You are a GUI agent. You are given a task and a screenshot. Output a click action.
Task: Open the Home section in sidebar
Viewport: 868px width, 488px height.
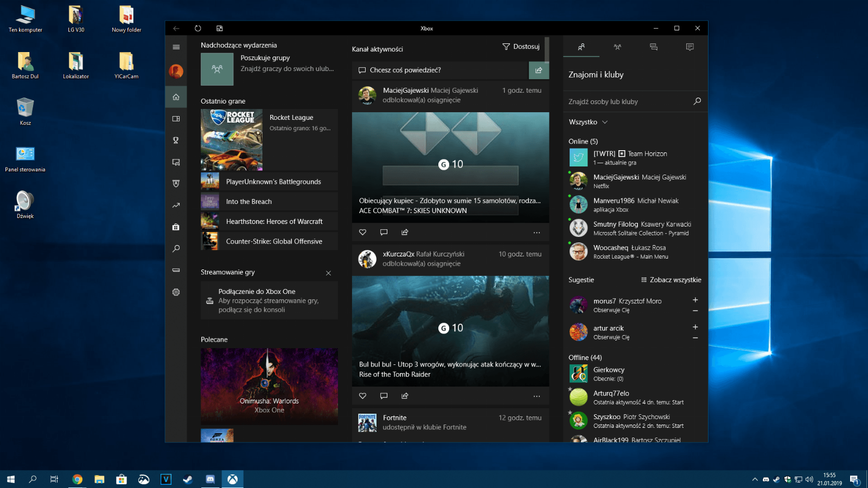click(176, 97)
